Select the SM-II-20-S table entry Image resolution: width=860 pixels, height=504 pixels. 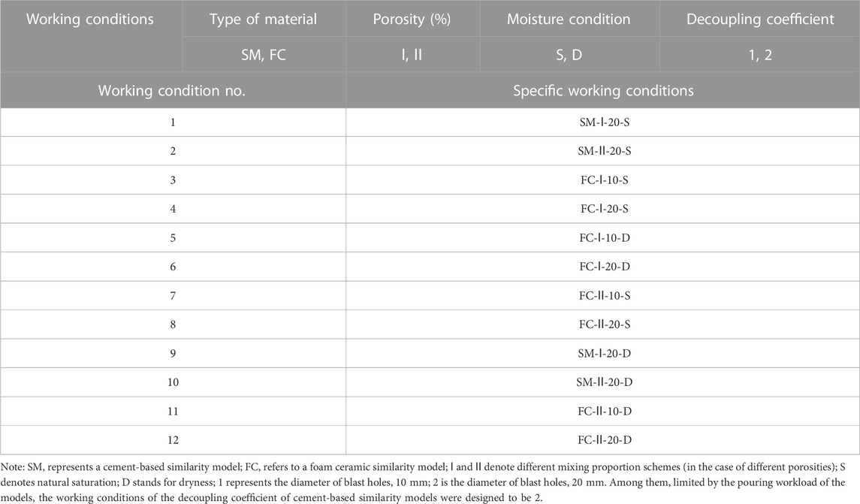tap(605, 151)
